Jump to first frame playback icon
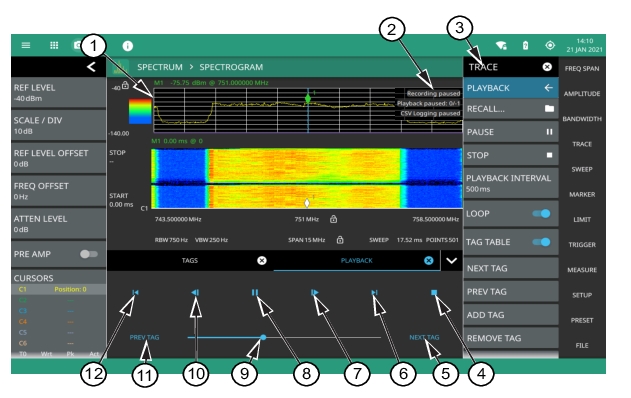The width and height of the screenshot is (631, 398). pos(136,293)
